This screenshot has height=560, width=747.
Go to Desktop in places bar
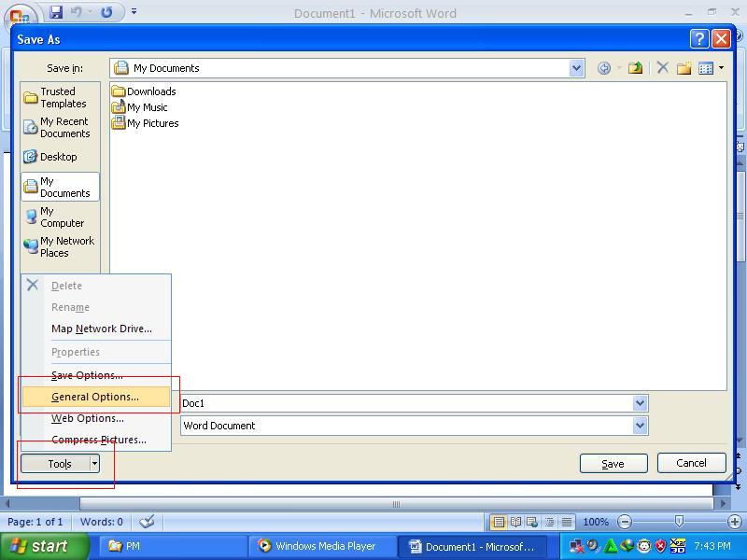[60, 157]
